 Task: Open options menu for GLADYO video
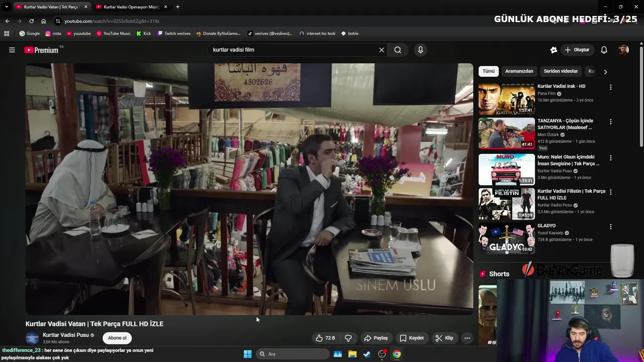(x=611, y=227)
